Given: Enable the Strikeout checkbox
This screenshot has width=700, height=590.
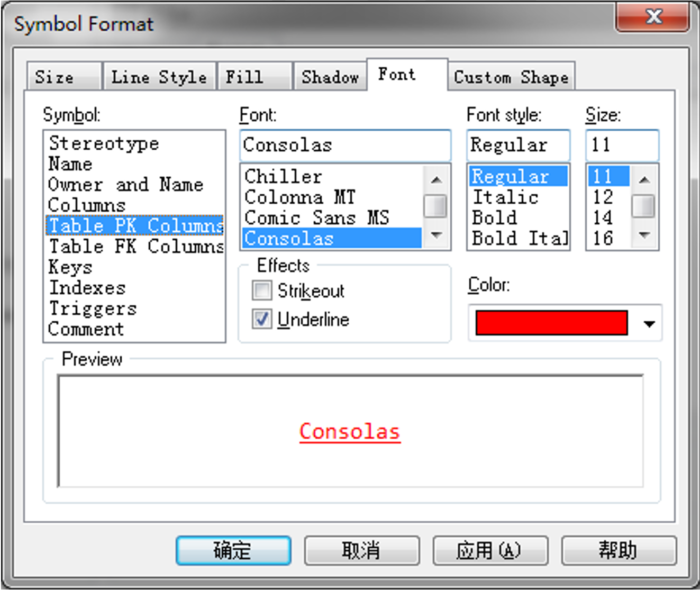Looking at the screenshot, I should pos(262,291).
